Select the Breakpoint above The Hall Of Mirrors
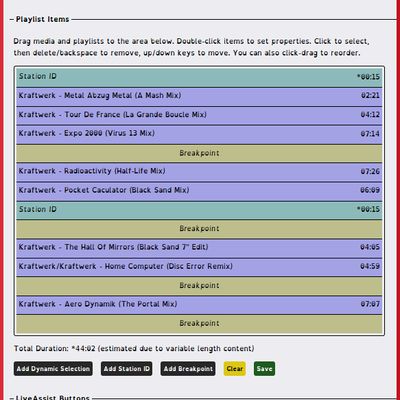 tap(199, 229)
